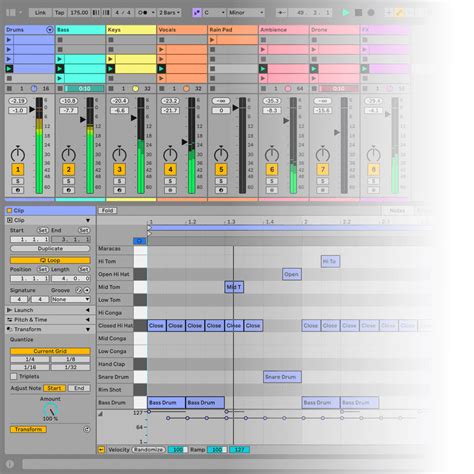The height and width of the screenshot is (474, 474).
Task: Click the Drums volume fader handle
Action: [x=32, y=109]
